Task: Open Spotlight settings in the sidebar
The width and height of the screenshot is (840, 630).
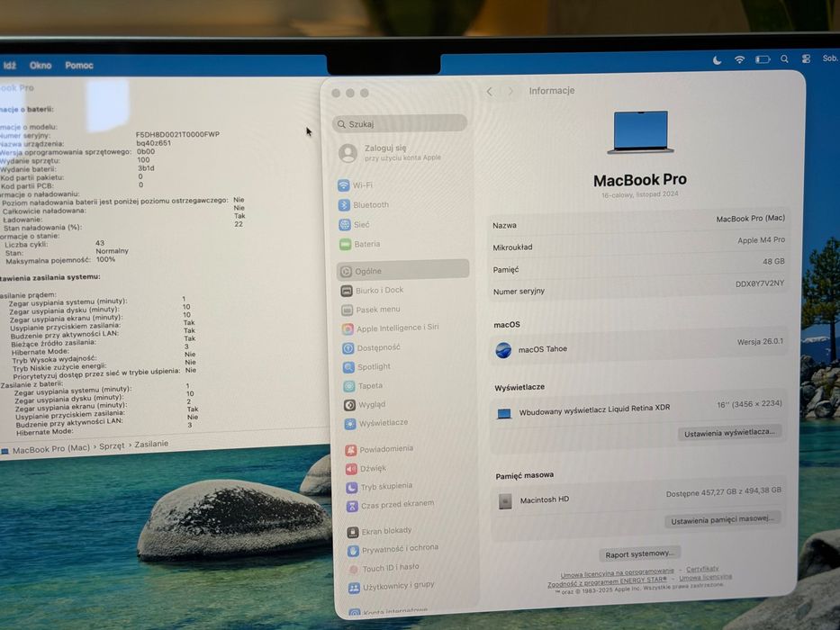Action: click(367, 367)
